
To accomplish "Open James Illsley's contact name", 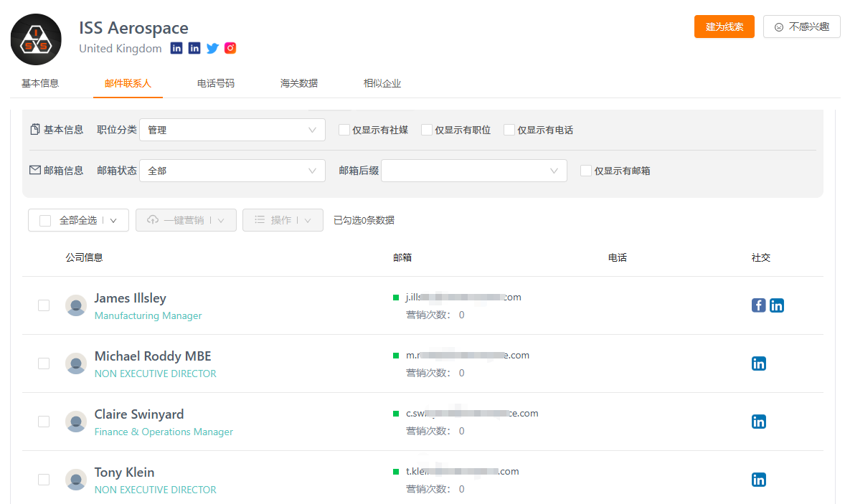I will click(130, 298).
